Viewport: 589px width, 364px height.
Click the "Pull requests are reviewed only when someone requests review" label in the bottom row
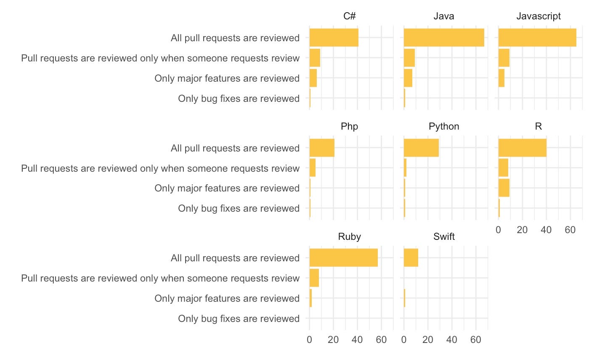(x=161, y=278)
